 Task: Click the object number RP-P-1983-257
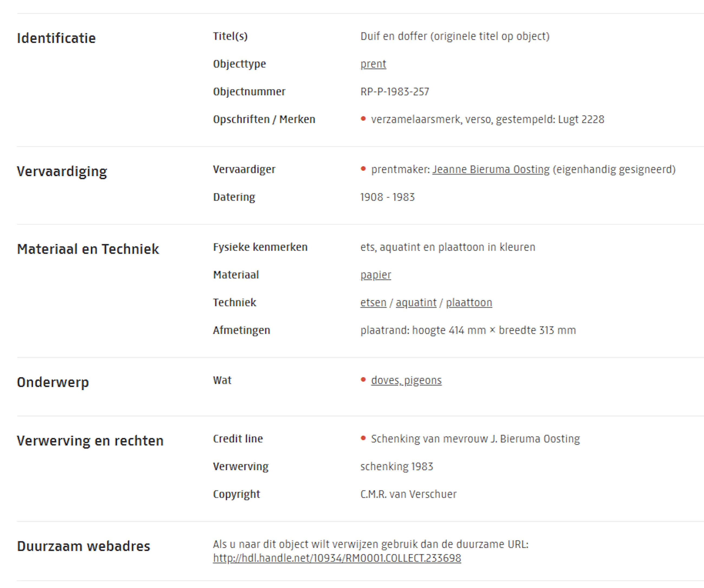[x=395, y=91]
